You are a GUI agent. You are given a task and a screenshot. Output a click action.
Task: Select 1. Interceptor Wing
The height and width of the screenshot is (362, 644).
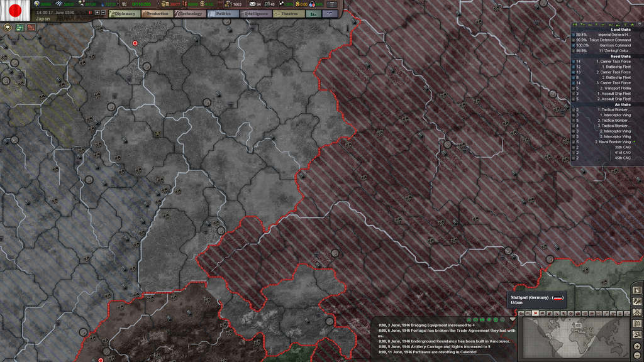[615, 115]
